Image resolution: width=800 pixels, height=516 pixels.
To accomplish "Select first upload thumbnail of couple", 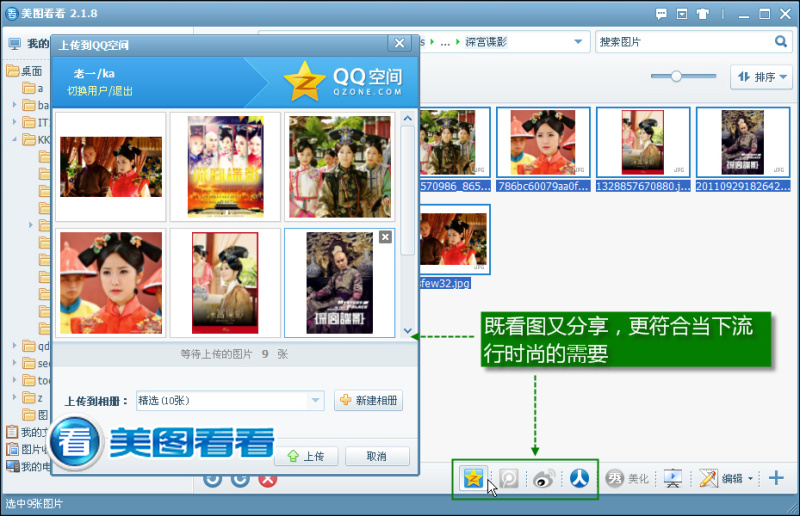I will pos(111,167).
